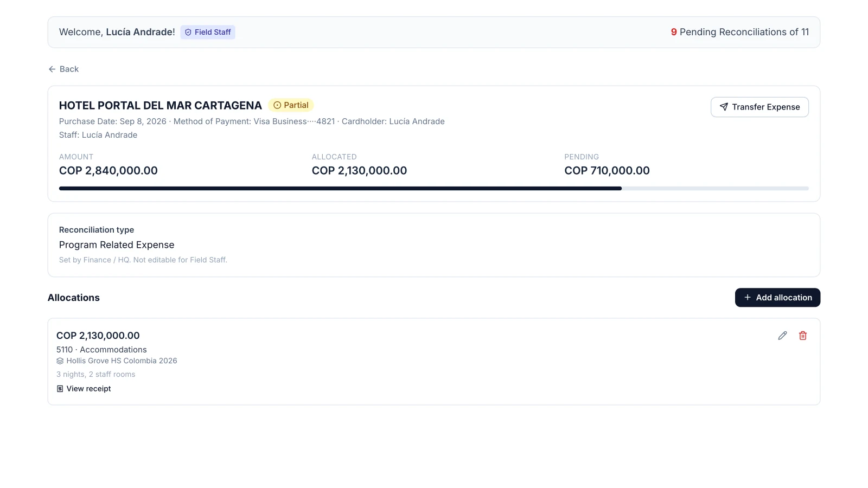Open View receipt link

[84, 389]
